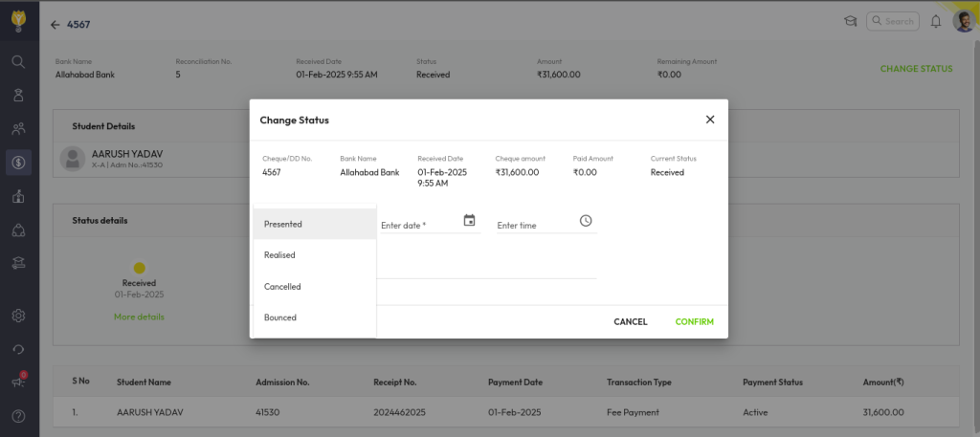Screen dimensions: 980x437
Task: Click the CANCEL button
Action: [630, 322]
